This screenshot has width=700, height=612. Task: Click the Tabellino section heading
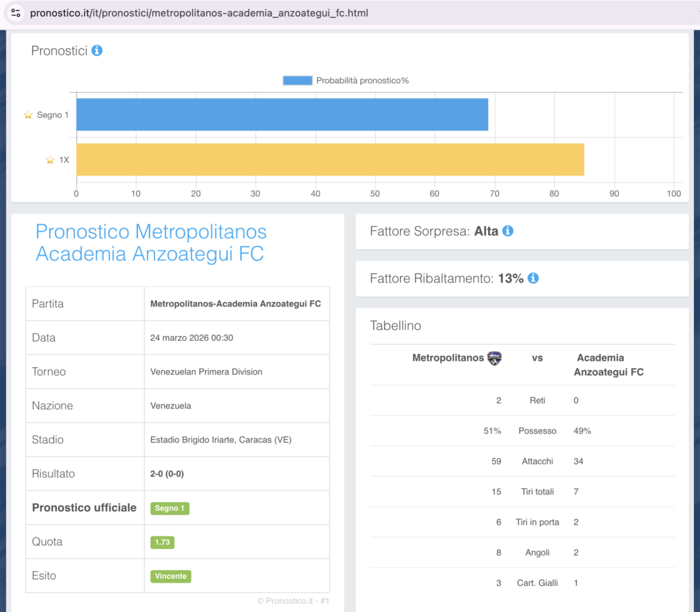click(x=395, y=326)
